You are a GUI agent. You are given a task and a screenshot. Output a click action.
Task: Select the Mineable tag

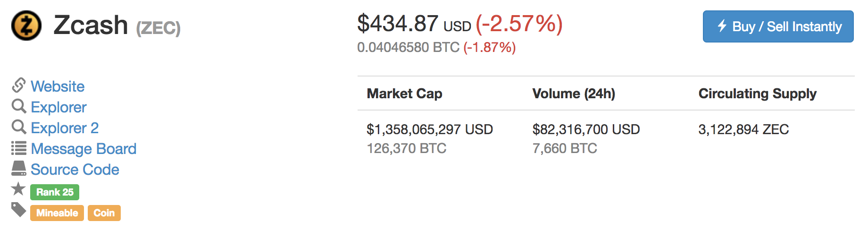click(57, 213)
